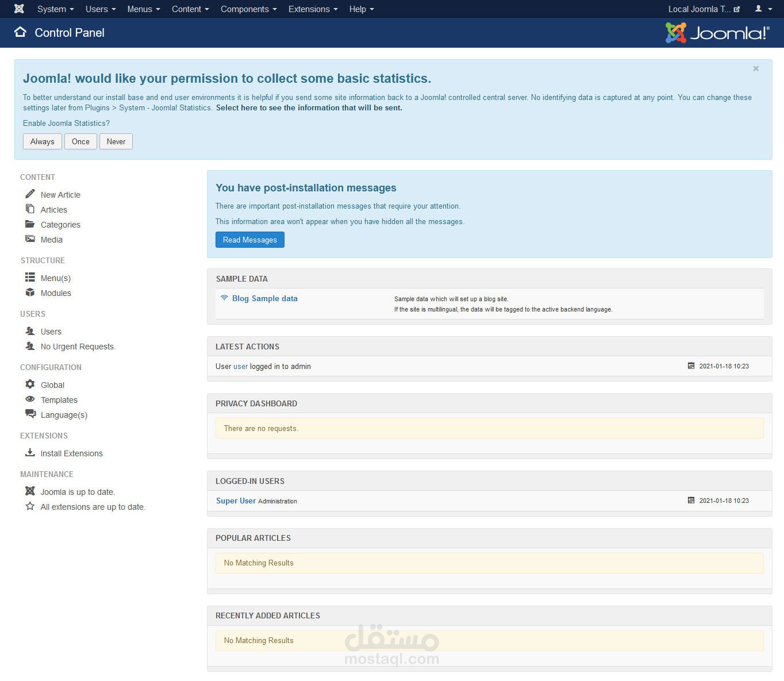Click the New Article pencil icon

(30, 194)
